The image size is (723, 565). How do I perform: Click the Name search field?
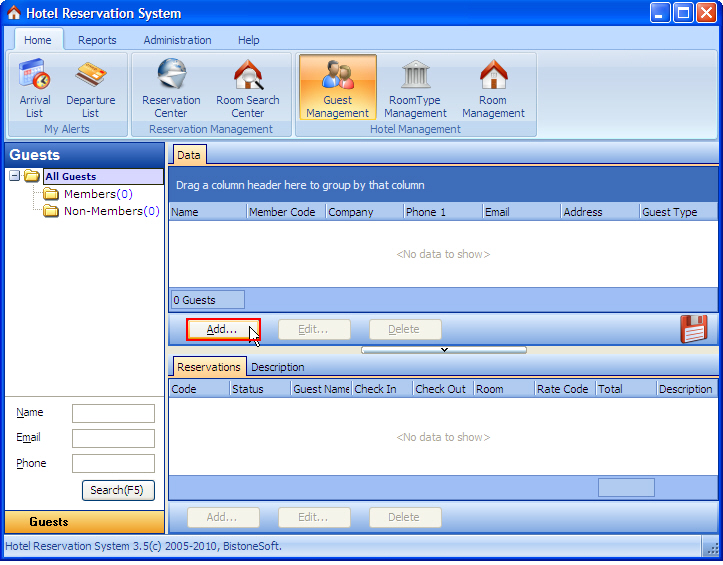pos(113,413)
